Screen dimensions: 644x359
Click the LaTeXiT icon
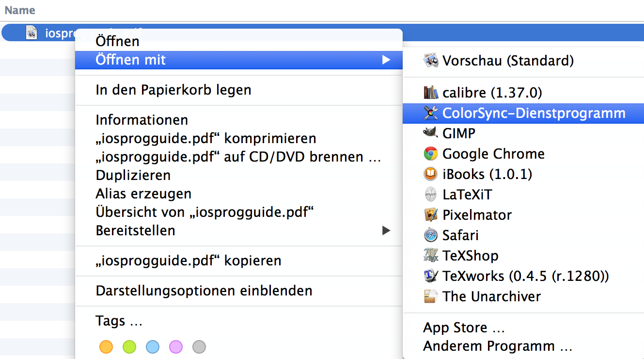[x=431, y=195]
